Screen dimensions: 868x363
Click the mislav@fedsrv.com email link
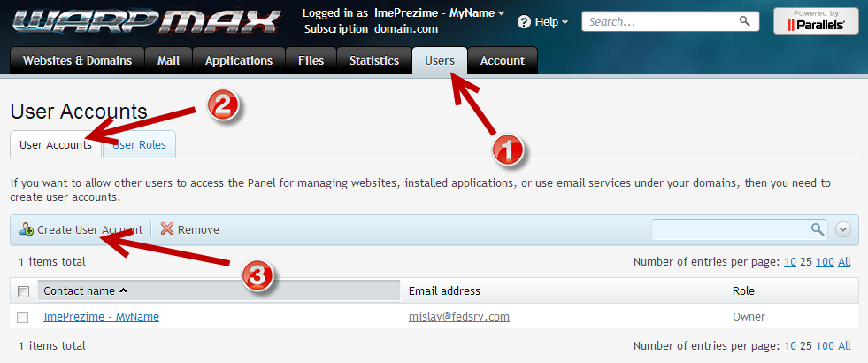click(458, 316)
